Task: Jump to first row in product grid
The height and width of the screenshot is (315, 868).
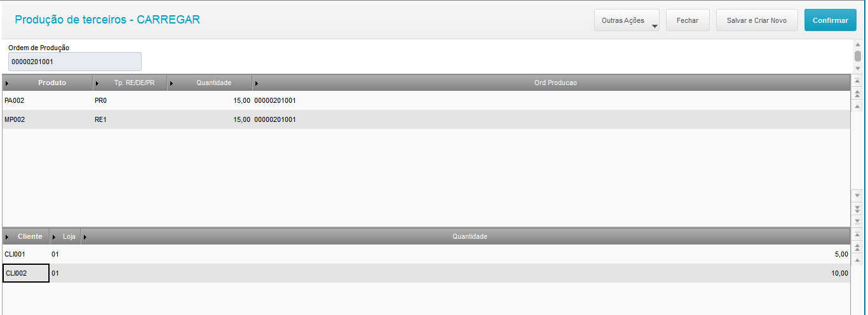Action: point(857,81)
